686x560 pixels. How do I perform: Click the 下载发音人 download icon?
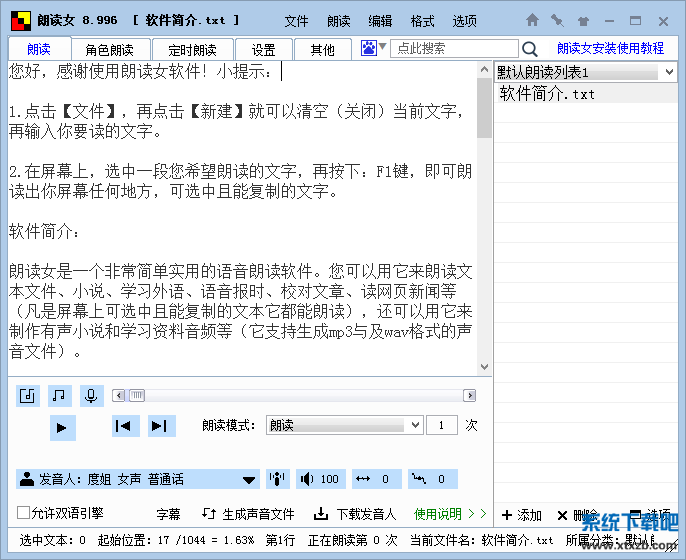click(321, 514)
